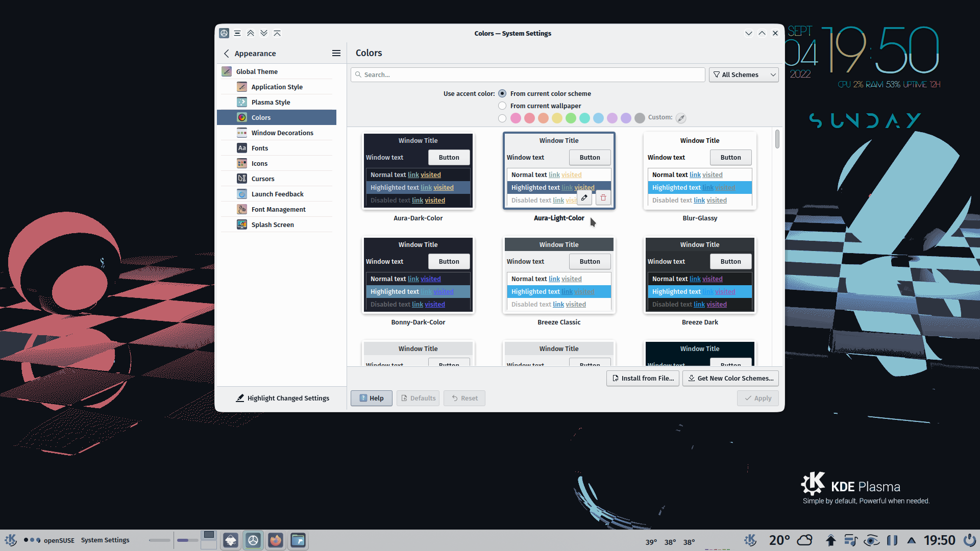Click the openSUSE label in the taskbar
Image resolution: width=980 pixels, height=551 pixels.
pyautogui.click(x=59, y=540)
